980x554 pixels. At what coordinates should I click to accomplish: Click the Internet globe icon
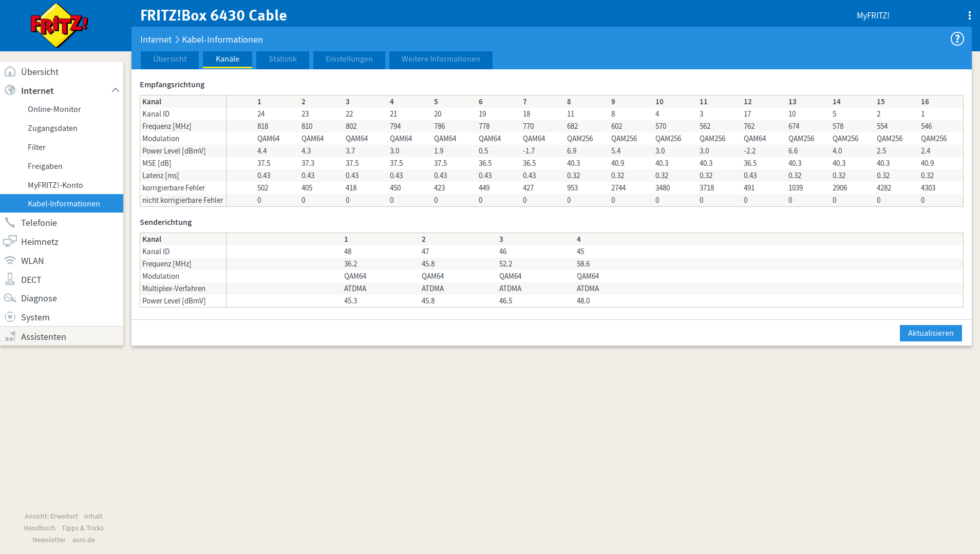pos(10,90)
